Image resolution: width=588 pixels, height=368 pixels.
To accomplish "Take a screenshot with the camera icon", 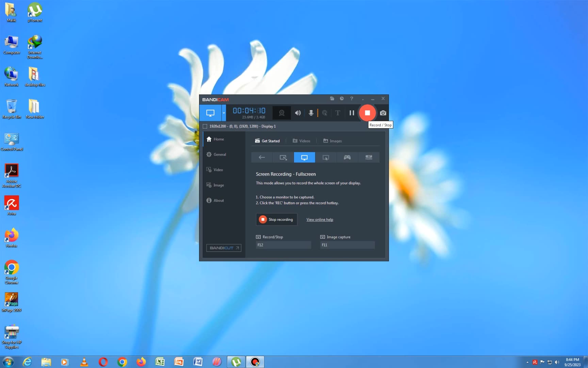I will 383,113.
